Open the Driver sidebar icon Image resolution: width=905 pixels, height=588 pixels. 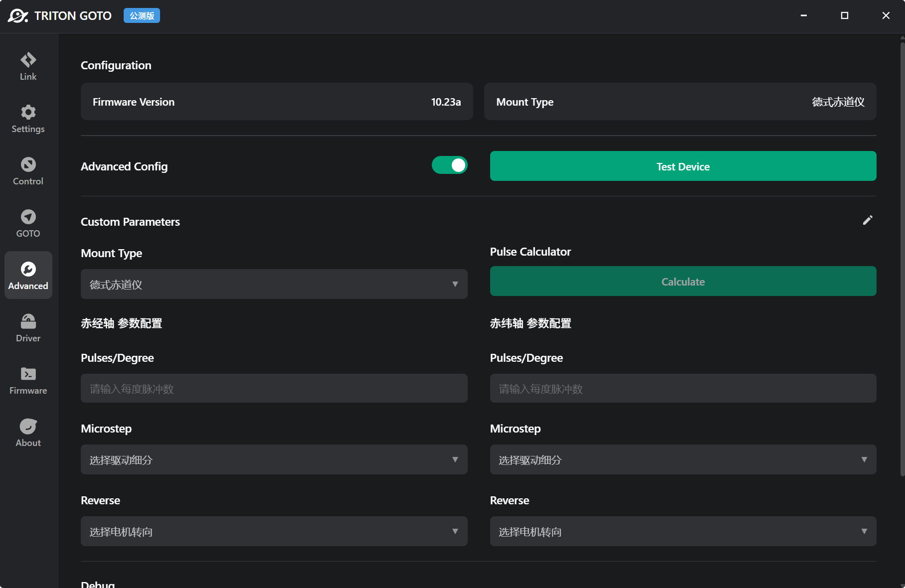28,328
